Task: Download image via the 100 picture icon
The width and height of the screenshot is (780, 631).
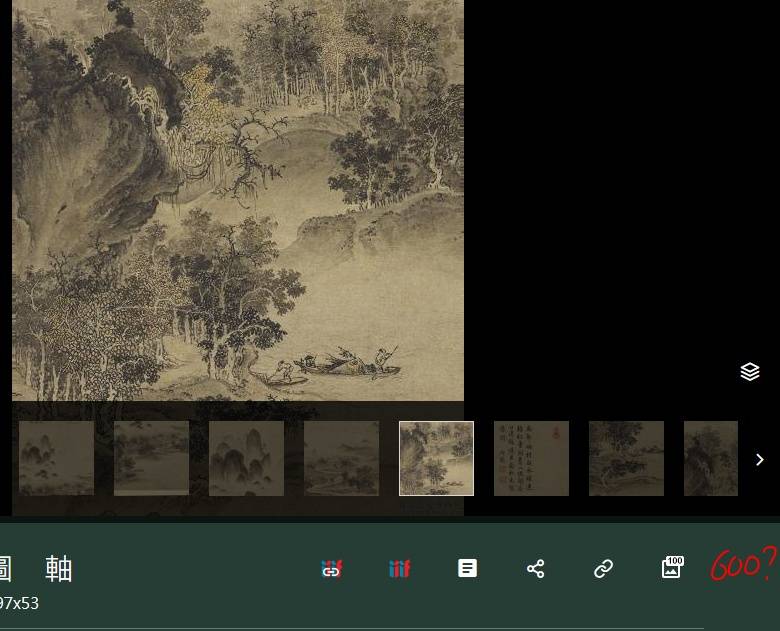Action: 672,567
